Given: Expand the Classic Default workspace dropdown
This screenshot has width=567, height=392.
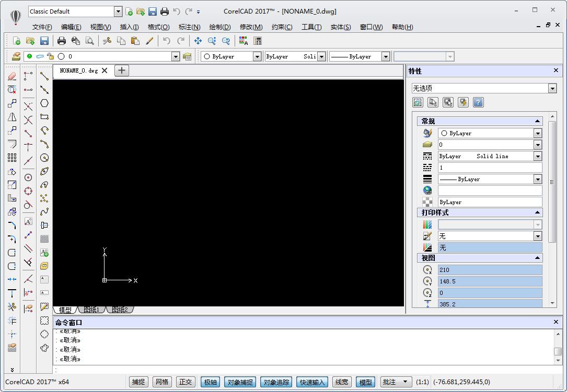Looking at the screenshot, I should [x=118, y=11].
